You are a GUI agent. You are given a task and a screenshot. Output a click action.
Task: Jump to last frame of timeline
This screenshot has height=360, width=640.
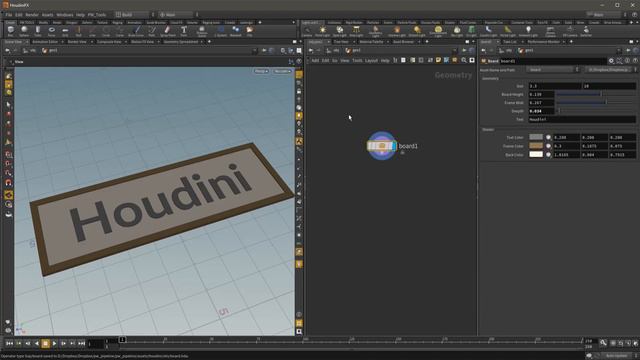81,344
